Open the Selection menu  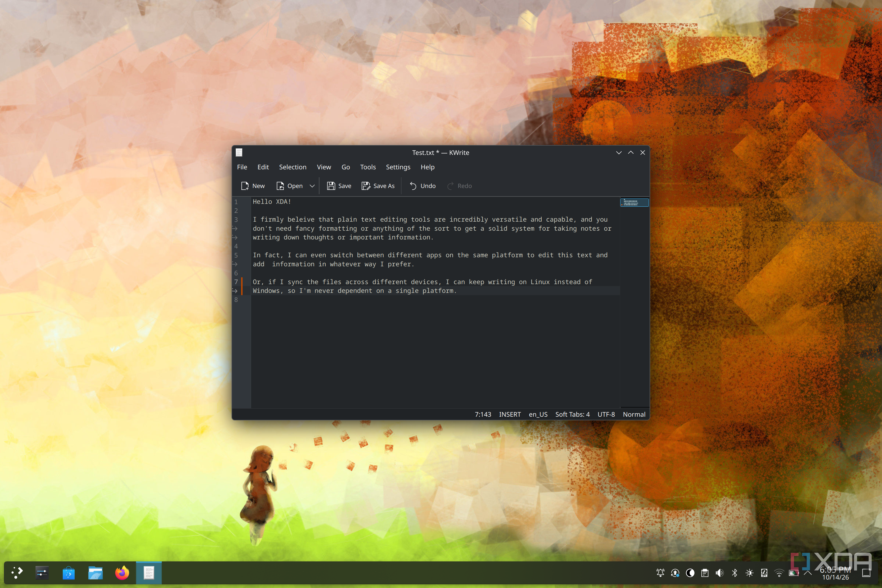pyautogui.click(x=293, y=167)
